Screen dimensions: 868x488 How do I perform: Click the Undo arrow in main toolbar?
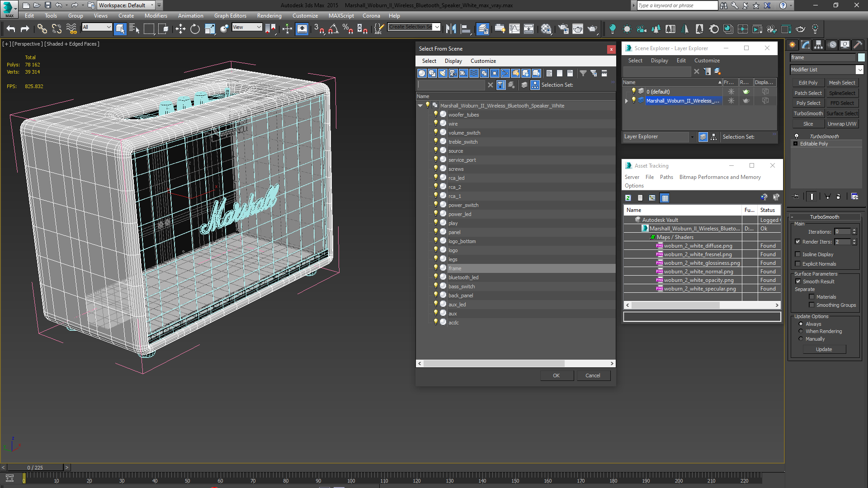coord(11,29)
